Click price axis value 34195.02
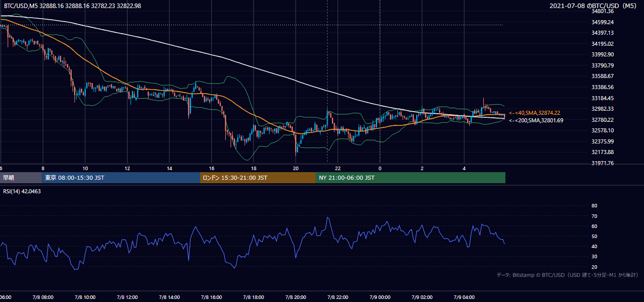This screenshot has width=644, height=302. [603, 44]
